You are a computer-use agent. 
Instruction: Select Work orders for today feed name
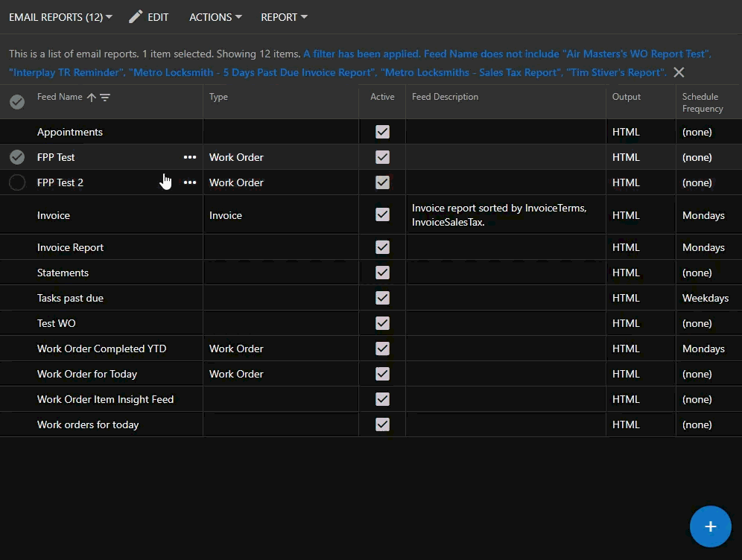[88, 424]
